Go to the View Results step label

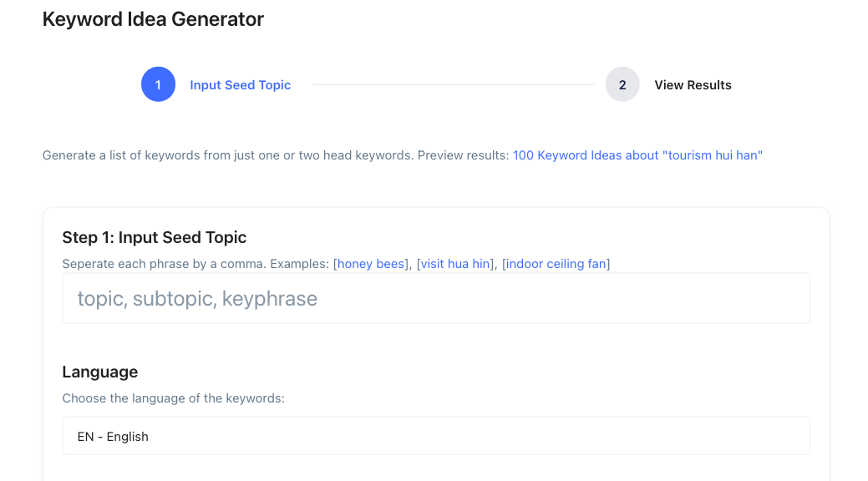[693, 84]
